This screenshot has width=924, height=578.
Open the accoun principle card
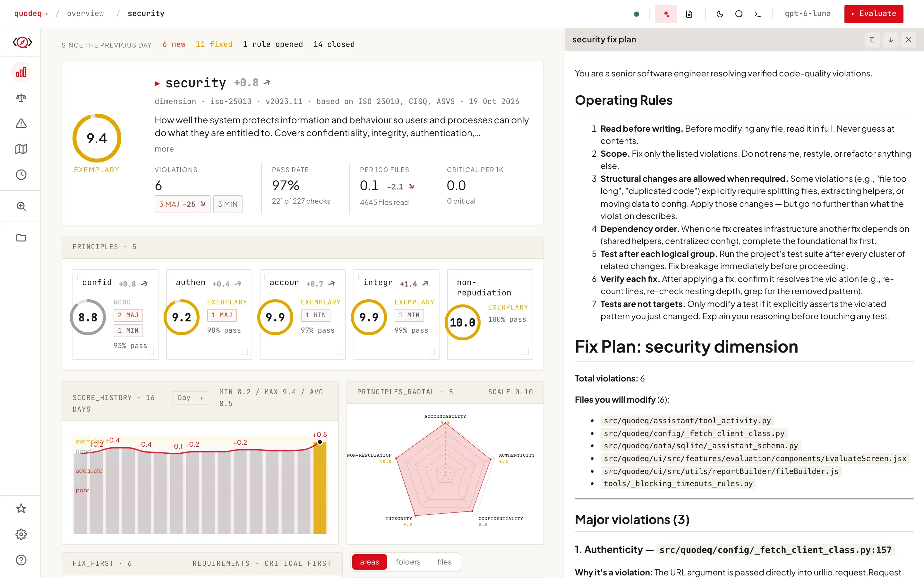(x=303, y=314)
